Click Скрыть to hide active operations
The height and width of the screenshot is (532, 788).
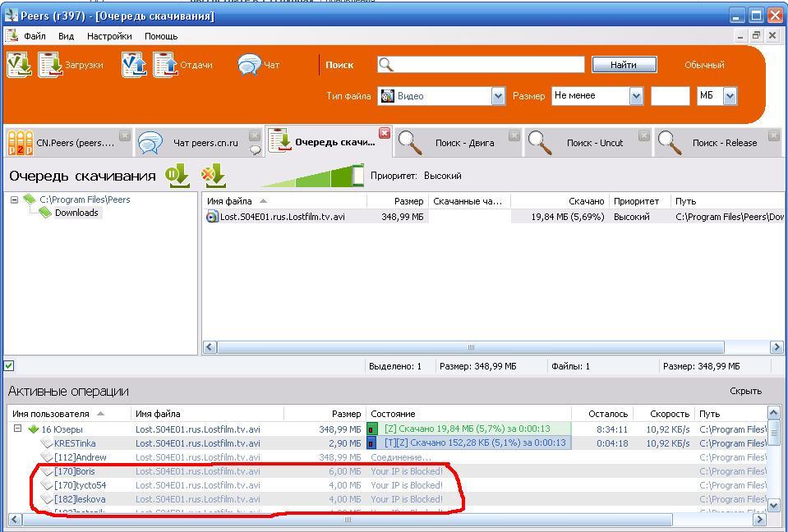coord(746,391)
